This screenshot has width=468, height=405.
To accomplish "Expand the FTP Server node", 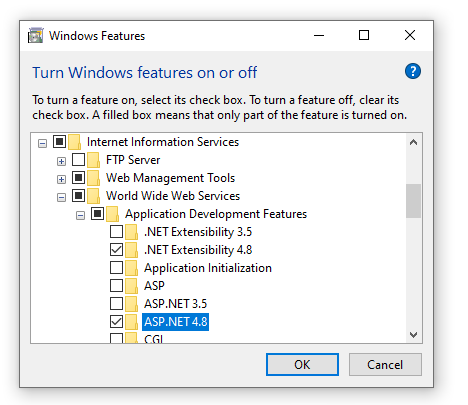I will point(61,162).
